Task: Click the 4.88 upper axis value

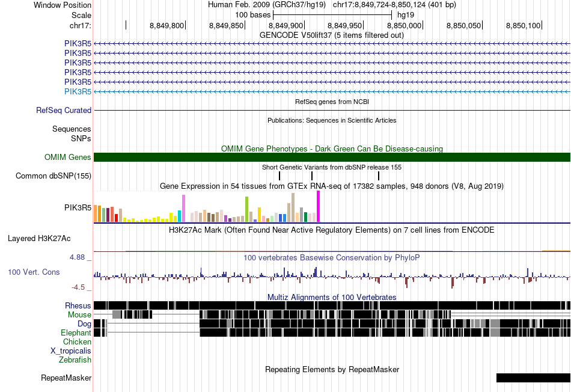Action: [77, 257]
